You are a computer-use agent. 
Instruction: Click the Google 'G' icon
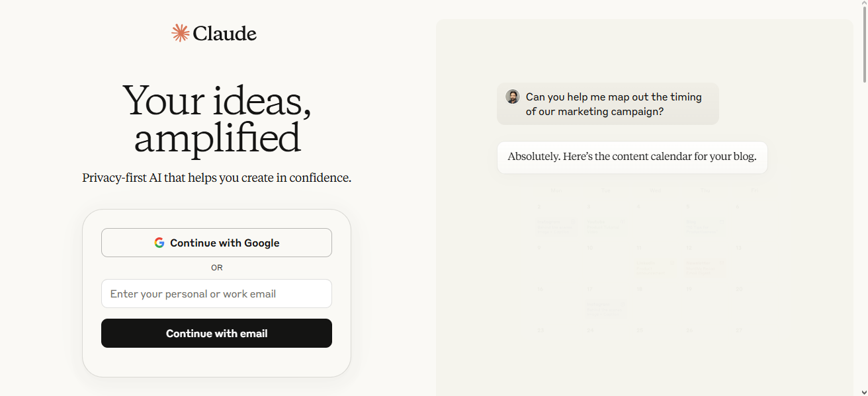coord(159,243)
